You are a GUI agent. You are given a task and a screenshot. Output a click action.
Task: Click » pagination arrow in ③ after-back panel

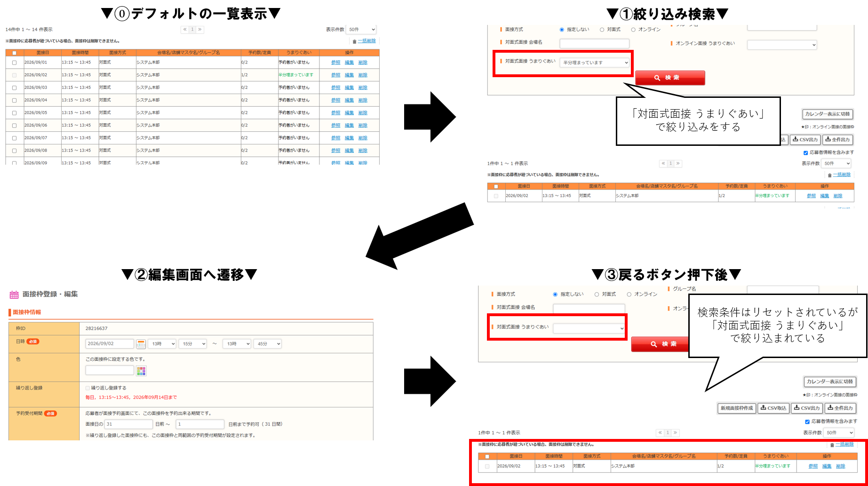pos(675,433)
